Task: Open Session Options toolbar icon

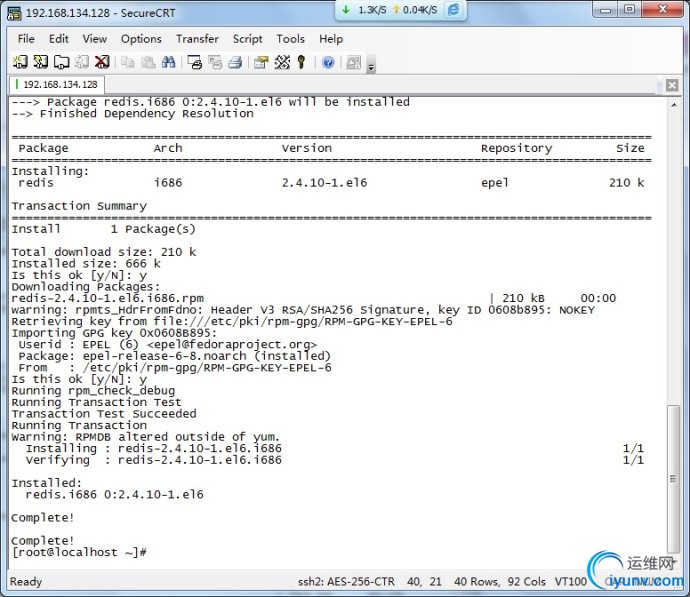Action: coord(261,62)
